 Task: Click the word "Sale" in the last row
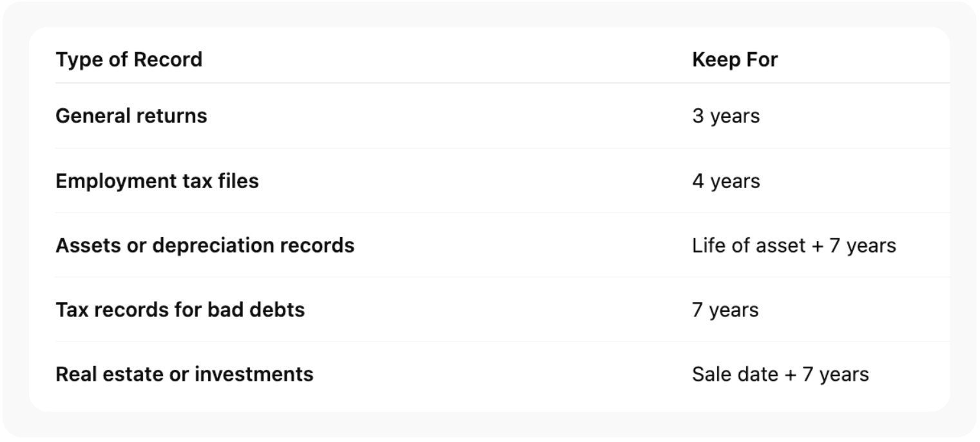point(707,374)
